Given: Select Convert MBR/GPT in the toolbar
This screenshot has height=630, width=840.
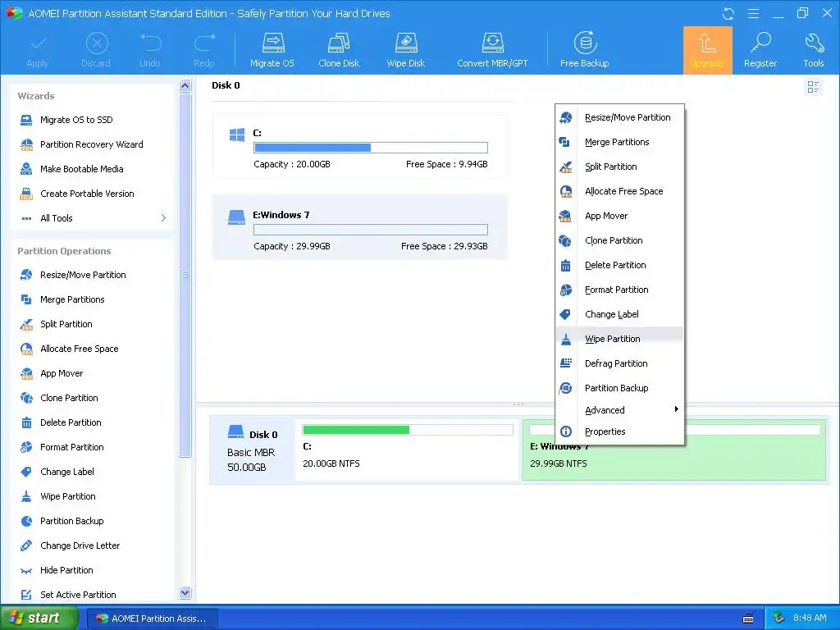Looking at the screenshot, I should click(492, 50).
